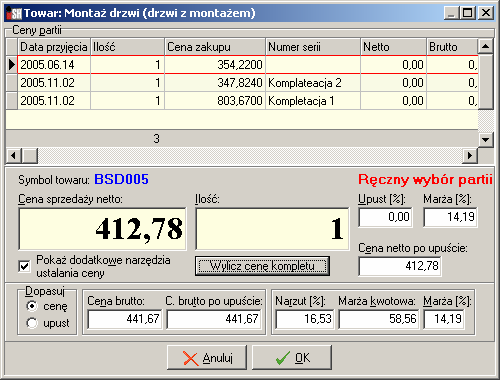Screen dimensions: 500x380
Task: Maximize the Towar window
Action: coord(467,13)
